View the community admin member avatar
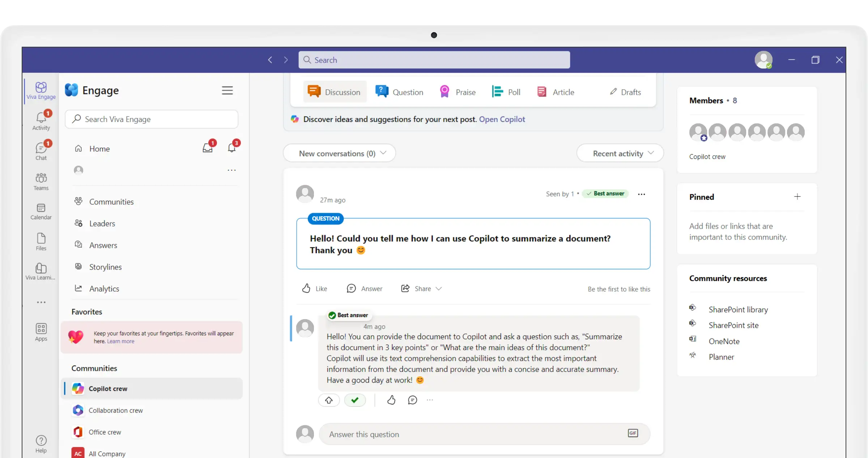The width and height of the screenshot is (868, 458). (698, 132)
